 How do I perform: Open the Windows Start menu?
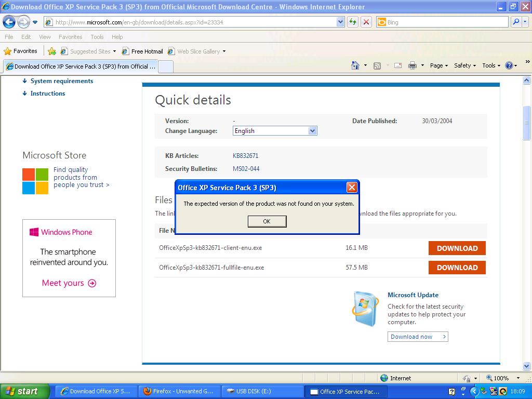24,391
